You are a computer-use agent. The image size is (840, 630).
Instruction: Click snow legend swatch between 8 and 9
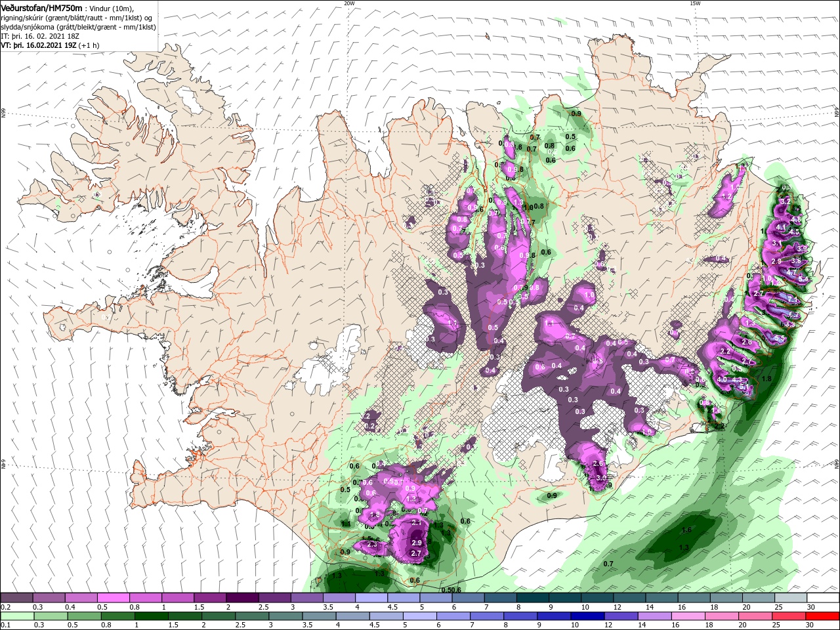[533, 598]
